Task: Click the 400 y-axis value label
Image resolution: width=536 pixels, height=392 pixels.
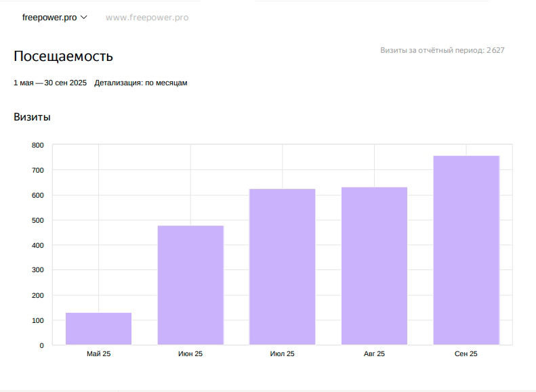Action: point(37,245)
